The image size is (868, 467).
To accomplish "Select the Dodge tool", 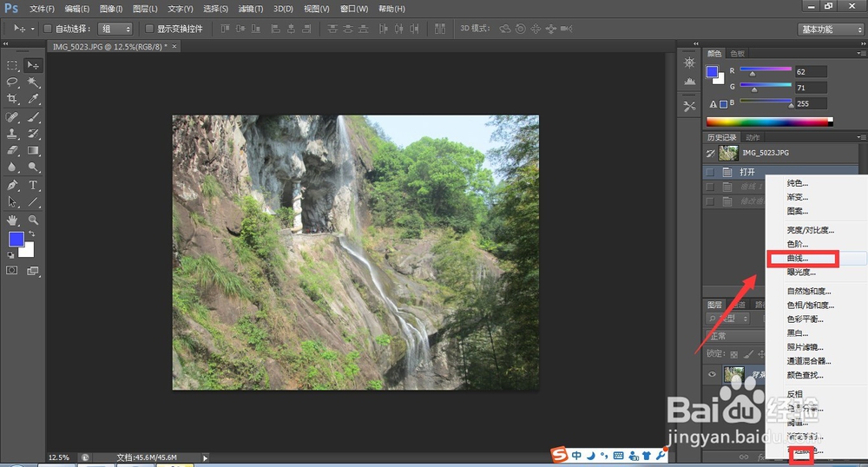I will pos(33,167).
